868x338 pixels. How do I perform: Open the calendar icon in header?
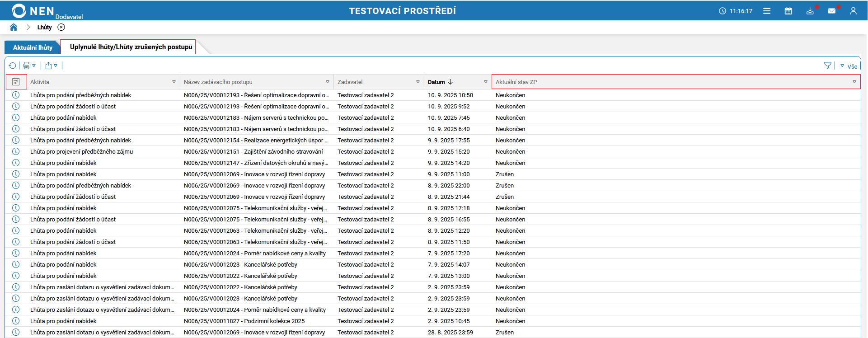(788, 11)
